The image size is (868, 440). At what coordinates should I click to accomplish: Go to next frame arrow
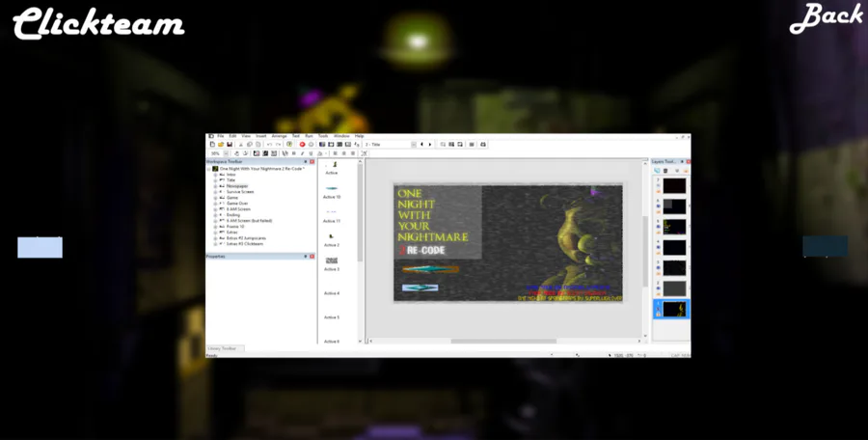coord(430,144)
